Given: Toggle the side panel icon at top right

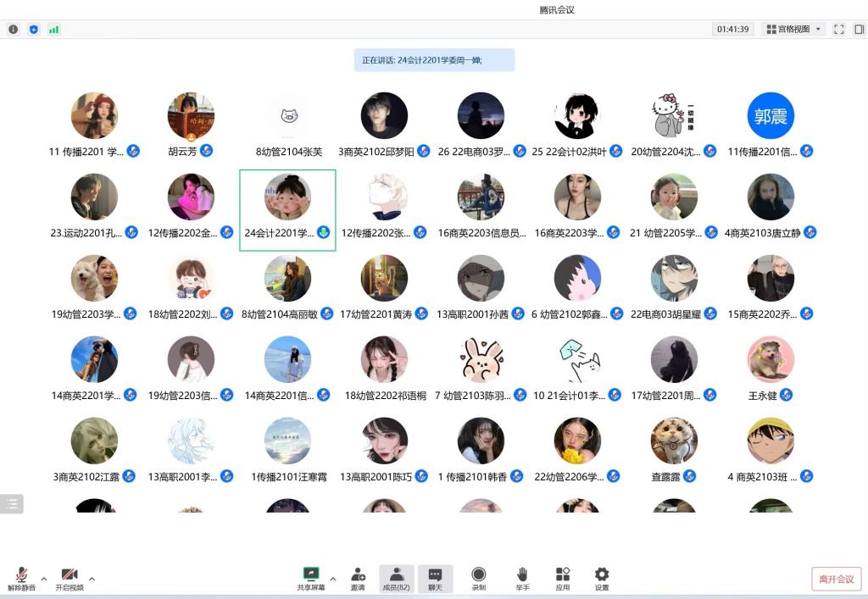Looking at the screenshot, I should coord(859,30).
